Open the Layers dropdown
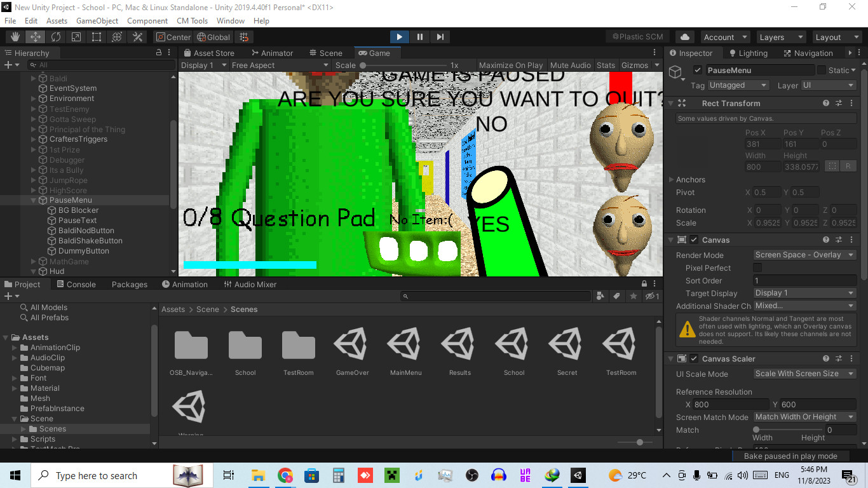This screenshot has height=488, width=868. tap(781, 37)
